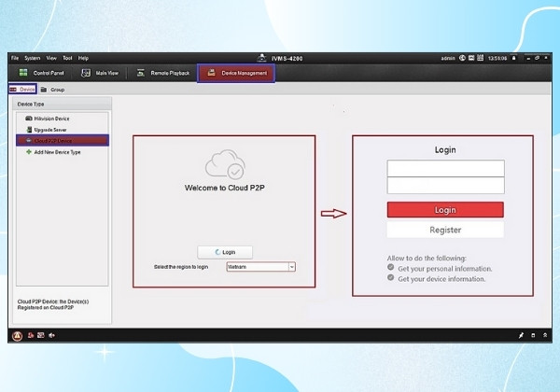560x392 pixels.
Task: Click the 'Select the region to login' label
Action: click(x=181, y=267)
